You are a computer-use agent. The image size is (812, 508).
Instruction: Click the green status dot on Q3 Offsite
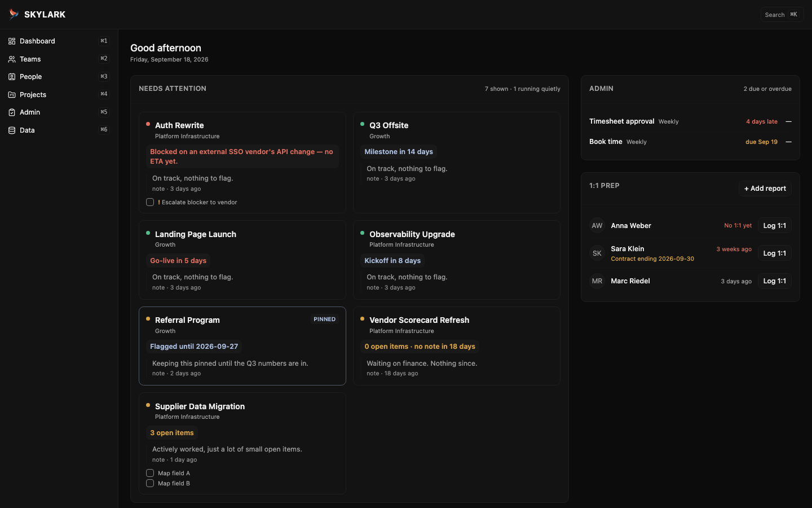pos(362,124)
